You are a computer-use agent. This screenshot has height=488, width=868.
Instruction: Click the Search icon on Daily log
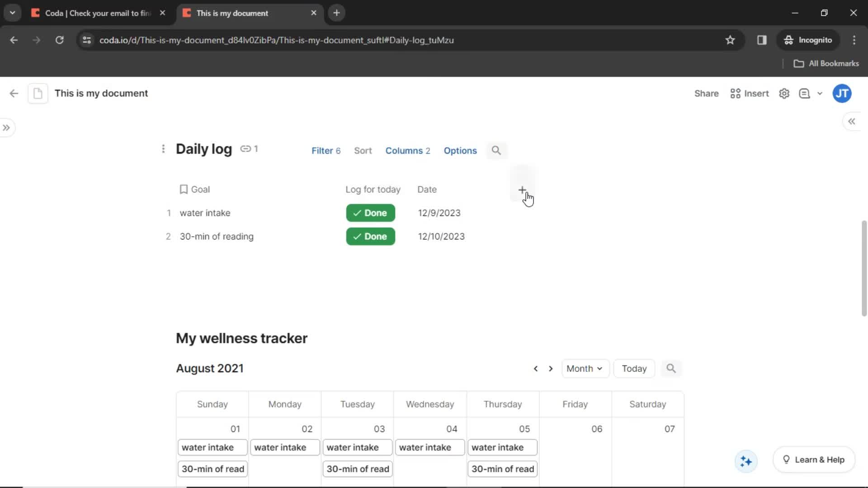(496, 150)
